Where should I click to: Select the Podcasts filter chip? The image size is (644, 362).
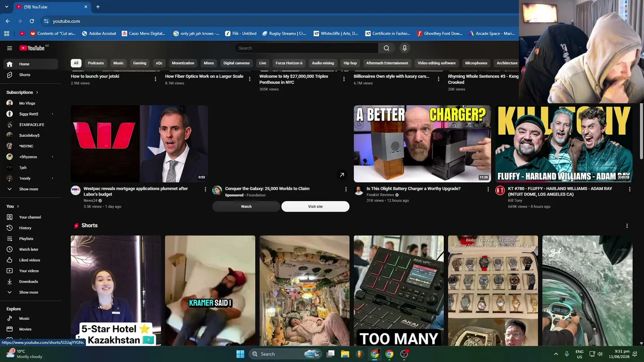coord(96,63)
